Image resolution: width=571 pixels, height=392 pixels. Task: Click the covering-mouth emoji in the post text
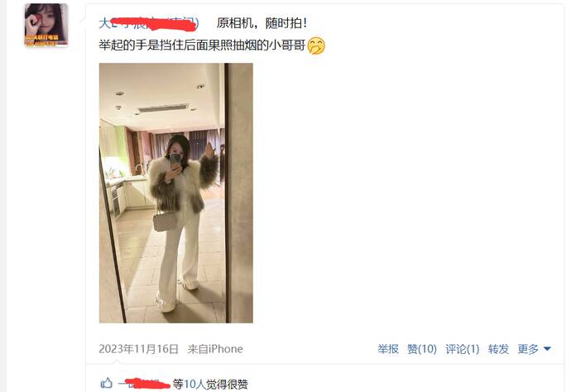tap(316, 45)
